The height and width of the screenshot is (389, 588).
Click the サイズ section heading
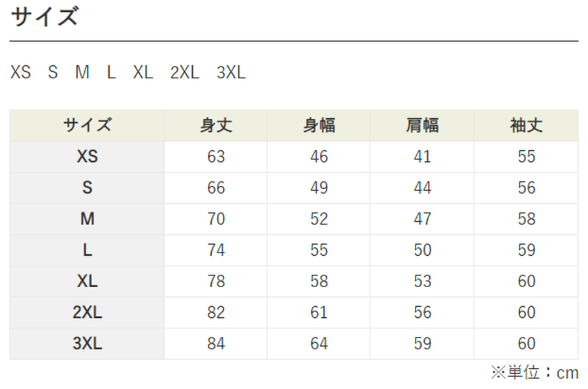(44, 17)
